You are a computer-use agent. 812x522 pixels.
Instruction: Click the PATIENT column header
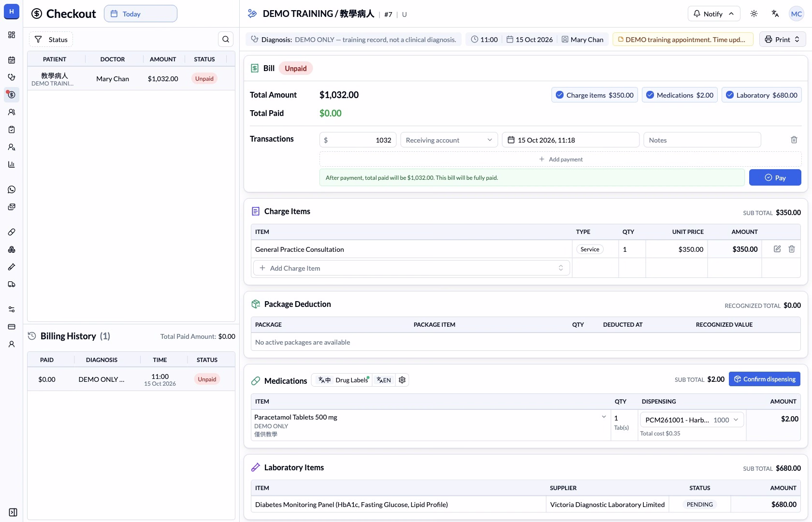(55, 59)
